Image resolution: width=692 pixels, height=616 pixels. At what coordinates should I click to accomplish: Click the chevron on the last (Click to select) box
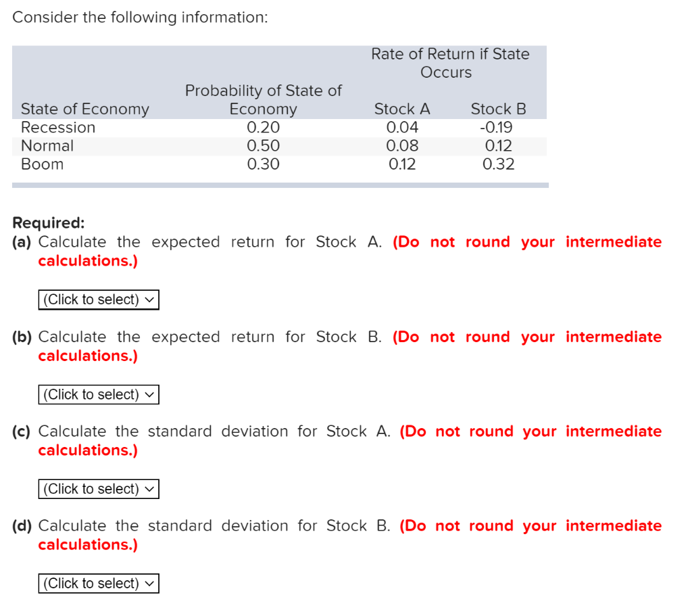click(x=150, y=583)
